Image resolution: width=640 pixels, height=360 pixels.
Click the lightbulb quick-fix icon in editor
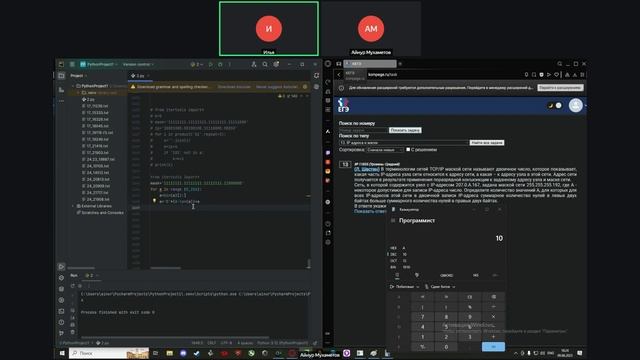tap(154, 201)
